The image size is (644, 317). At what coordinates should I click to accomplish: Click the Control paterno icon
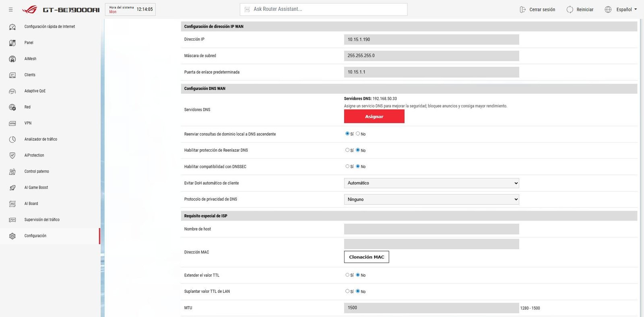[x=12, y=171]
